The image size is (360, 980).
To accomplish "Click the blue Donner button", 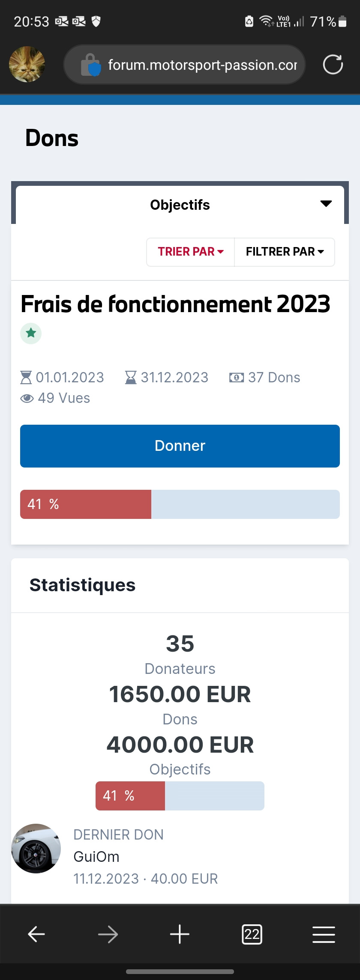I will 180,446.
